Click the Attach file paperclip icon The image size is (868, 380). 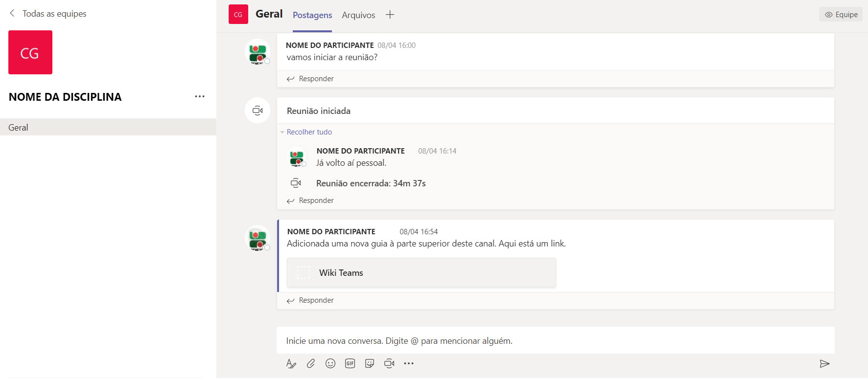(x=311, y=364)
